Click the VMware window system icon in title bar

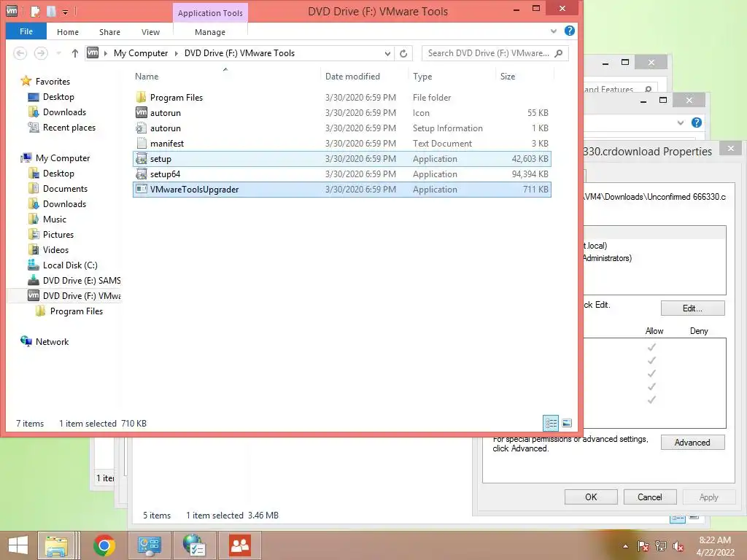coord(12,10)
